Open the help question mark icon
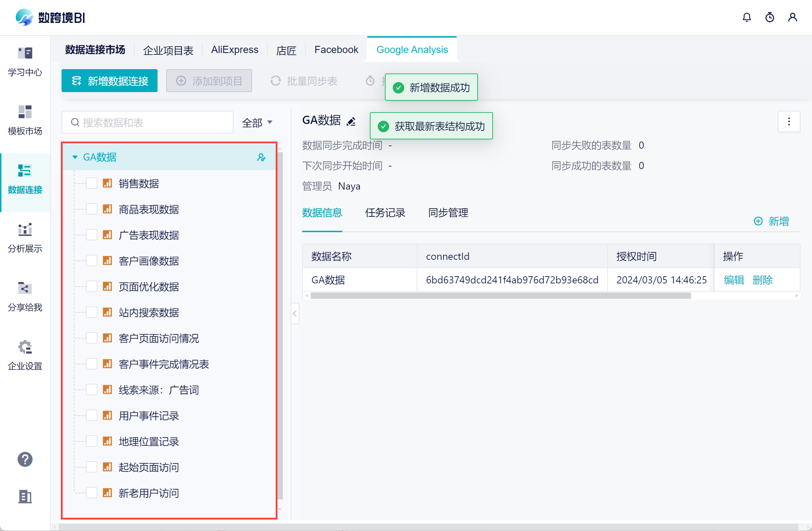Viewport: 812px width, 531px height. [25, 459]
